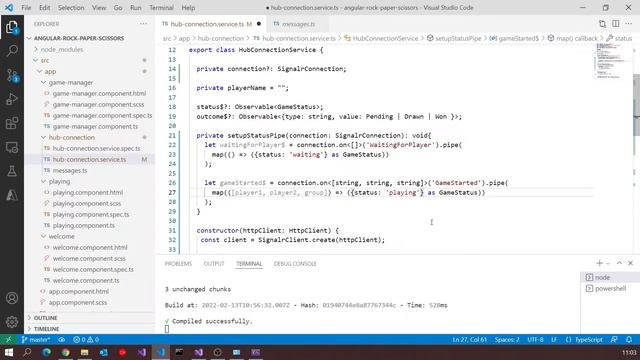Open the Windows Start menu
Image resolution: width=640 pixels, height=360 pixels.
tap(8, 352)
